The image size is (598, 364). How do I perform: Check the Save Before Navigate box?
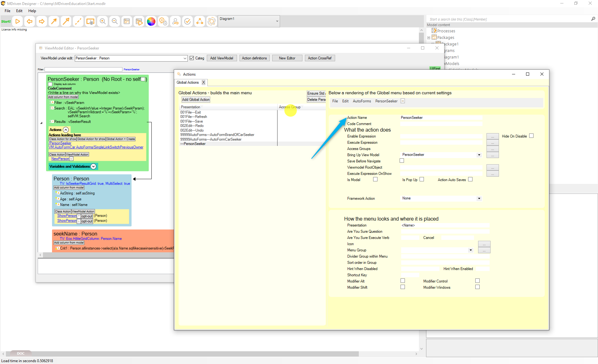click(402, 161)
